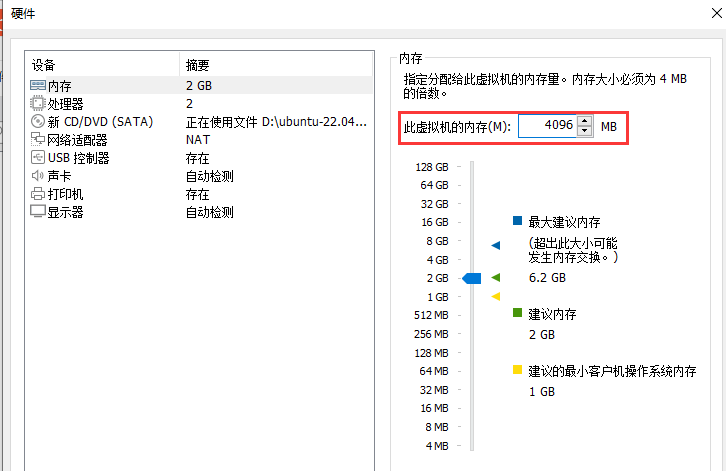Viewport: 726px width, 471px height.
Task: Click the 64 MB scale label
Action: pos(434,371)
